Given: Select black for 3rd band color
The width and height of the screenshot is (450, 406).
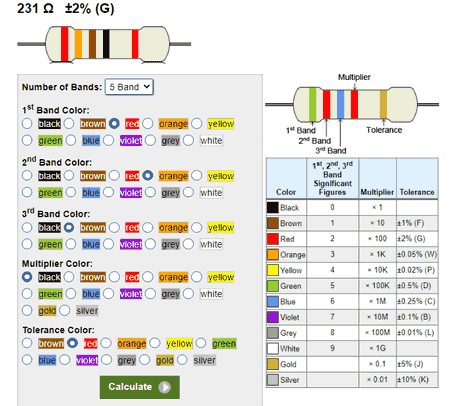Looking at the screenshot, I should point(27,228).
